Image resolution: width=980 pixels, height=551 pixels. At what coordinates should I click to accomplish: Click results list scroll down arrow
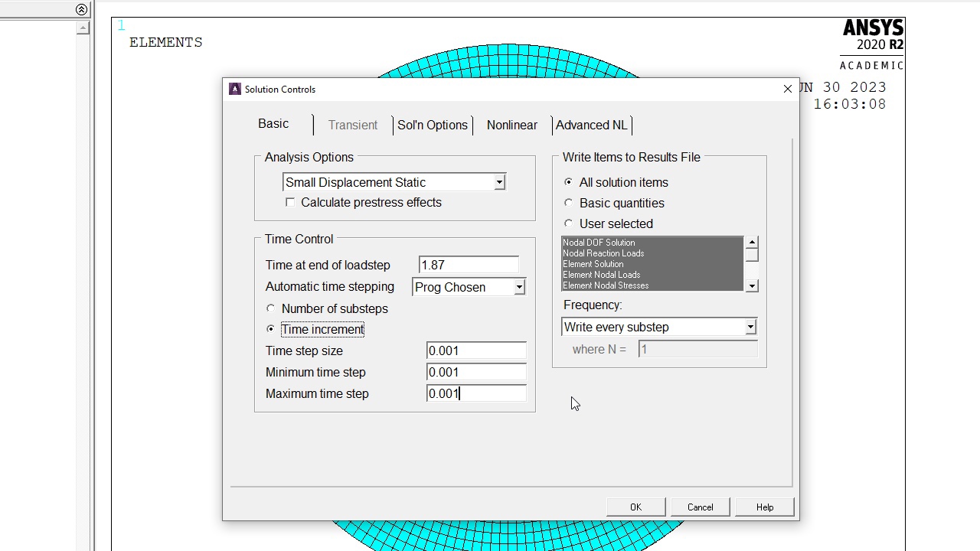click(x=752, y=285)
